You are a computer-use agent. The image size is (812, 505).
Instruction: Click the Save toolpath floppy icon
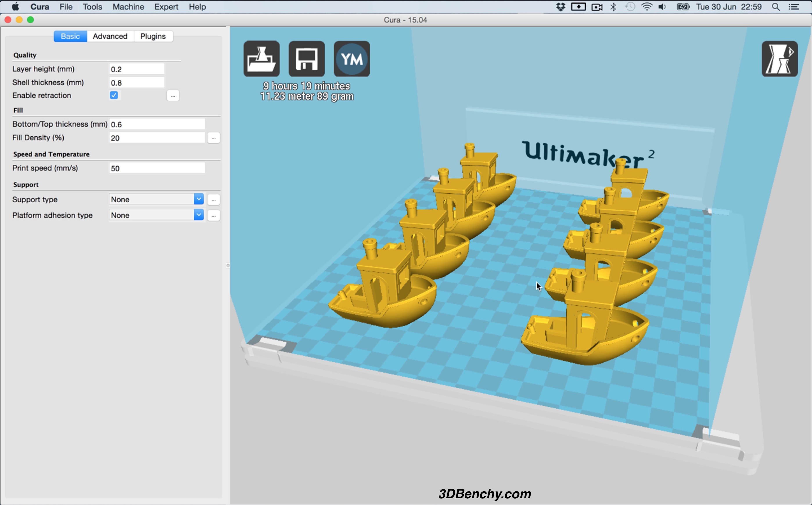coord(306,59)
